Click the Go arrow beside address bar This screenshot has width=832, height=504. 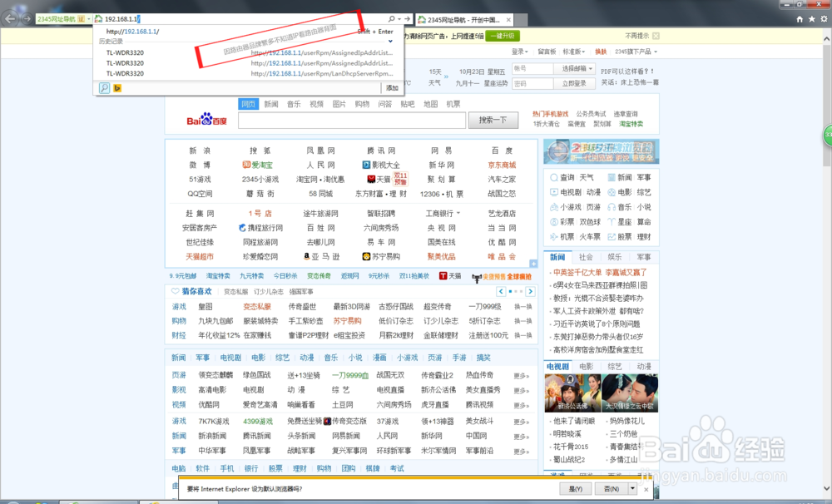[x=408, y=19]
